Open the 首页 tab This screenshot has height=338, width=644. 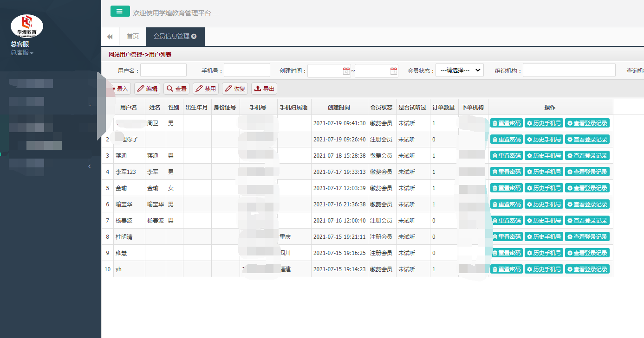[x=133, y=37]
